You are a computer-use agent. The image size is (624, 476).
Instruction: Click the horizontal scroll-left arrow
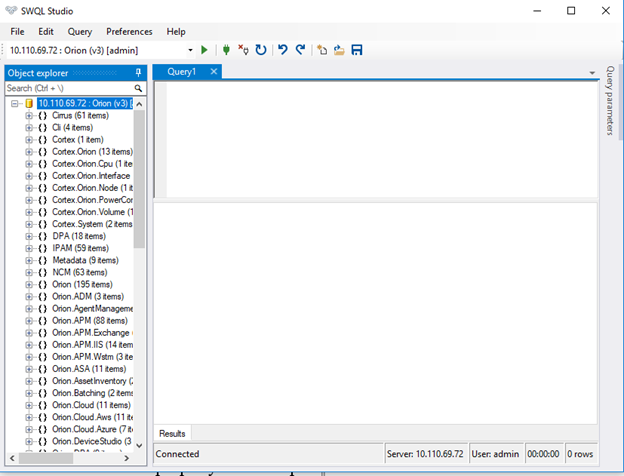[x=12, y=458]
